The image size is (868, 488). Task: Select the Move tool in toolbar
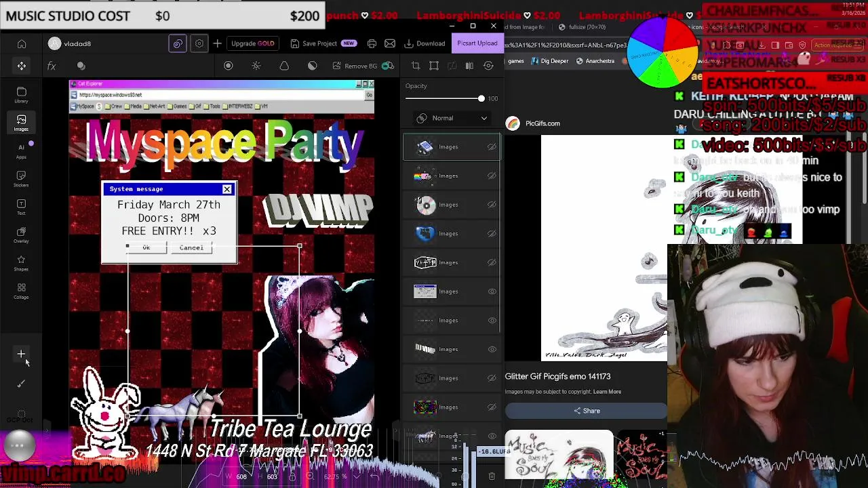pos(22,66)
